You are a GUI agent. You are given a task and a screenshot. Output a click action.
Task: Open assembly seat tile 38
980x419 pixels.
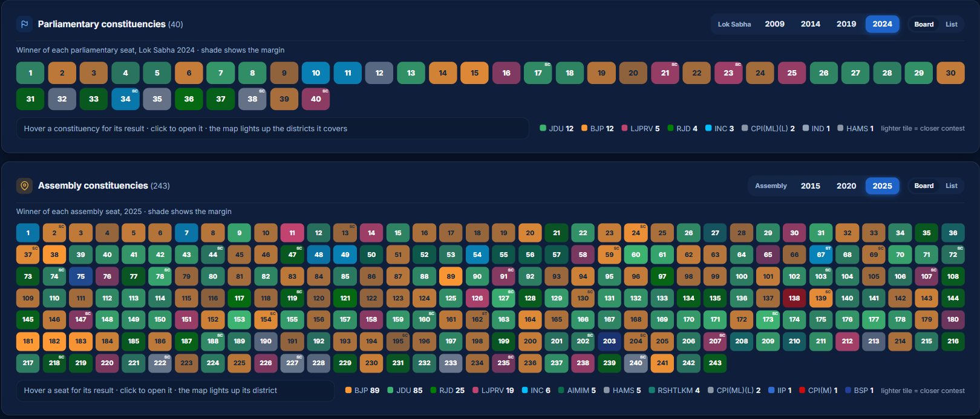tap(54, 255)
